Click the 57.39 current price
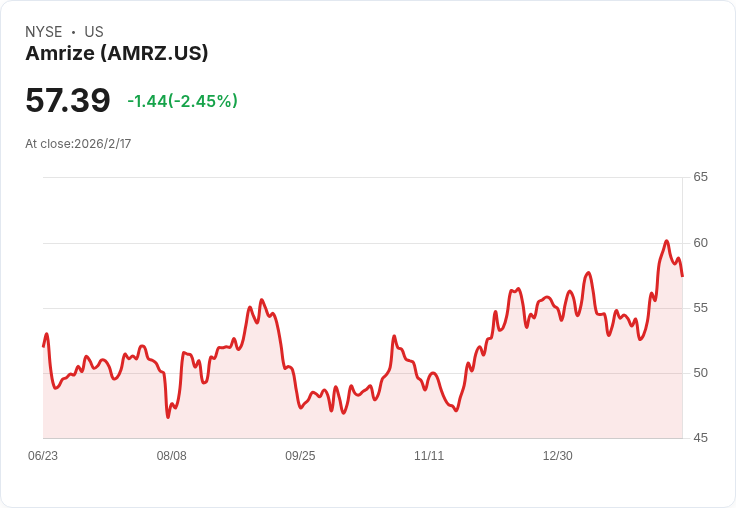Viewport: 736px width, 508px height. [x=68, y=100]
